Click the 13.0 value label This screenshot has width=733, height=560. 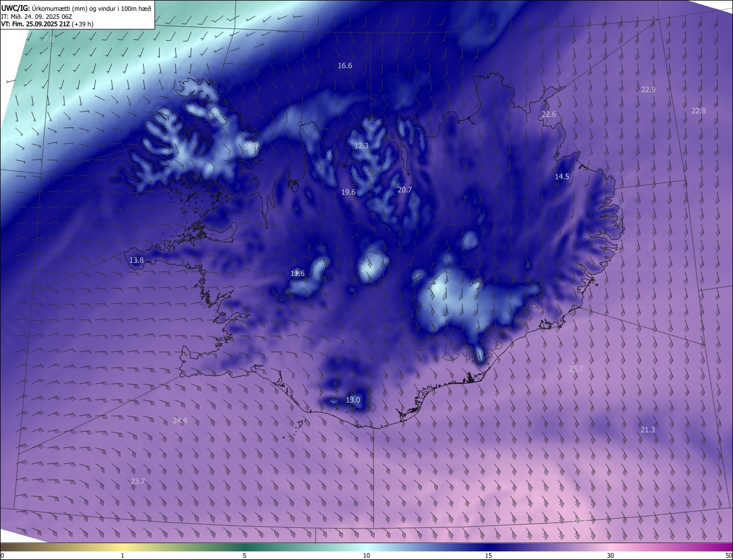353,400
